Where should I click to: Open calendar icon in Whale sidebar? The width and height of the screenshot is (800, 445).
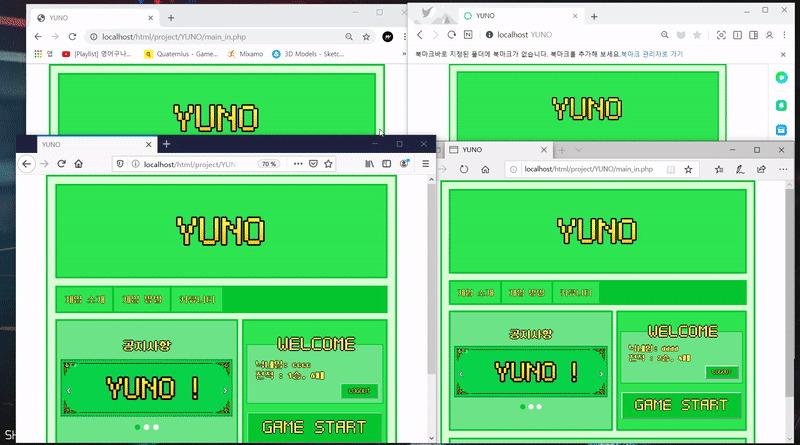pos(781,130)
